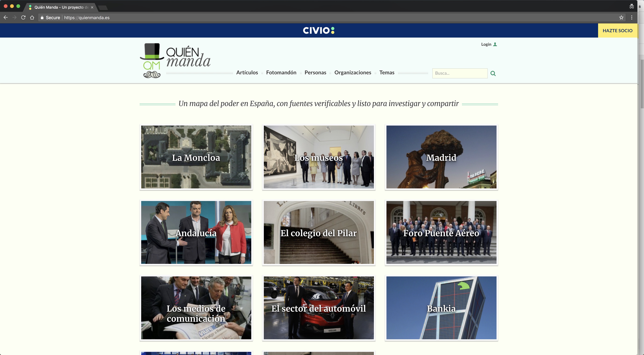Open the Personas menu item
The width and height of the screenshot is (644, 355).
coord(315,72)
